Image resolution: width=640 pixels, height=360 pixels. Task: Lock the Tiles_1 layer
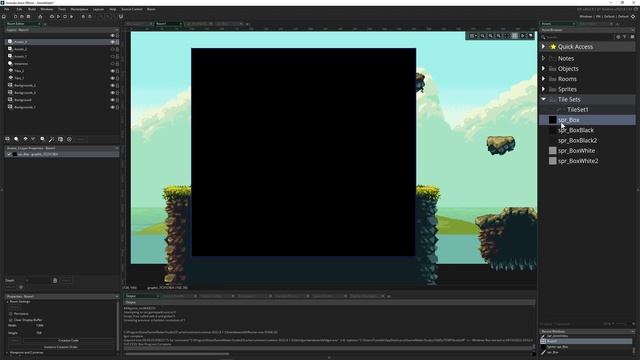click(118, 78)
